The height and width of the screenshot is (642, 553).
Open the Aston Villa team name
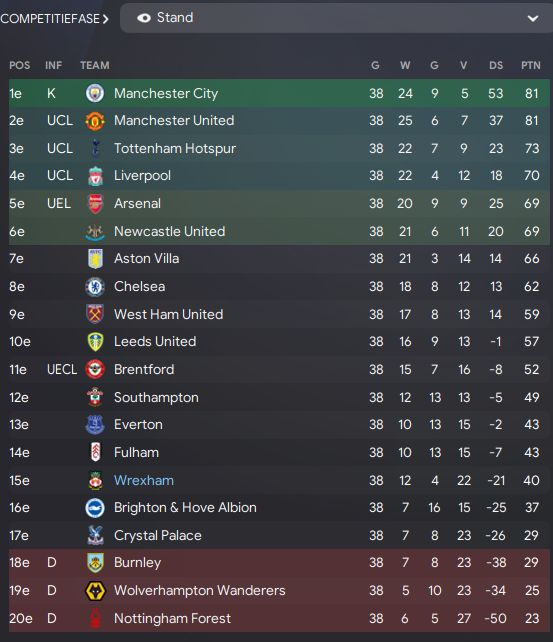(147, 259)
